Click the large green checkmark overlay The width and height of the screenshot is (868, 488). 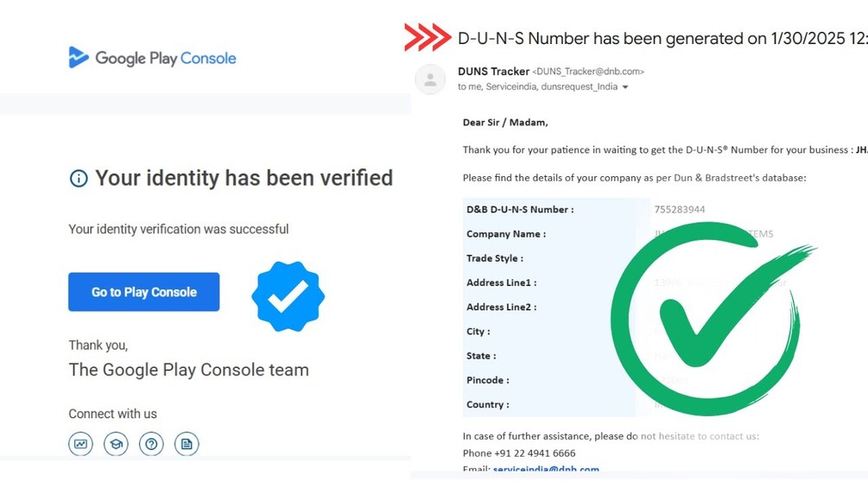(712, 318)
